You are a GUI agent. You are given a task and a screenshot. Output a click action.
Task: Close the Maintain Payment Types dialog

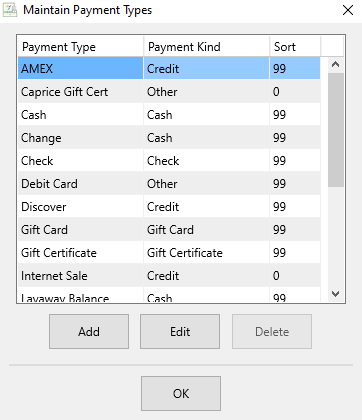pos(348,10)
